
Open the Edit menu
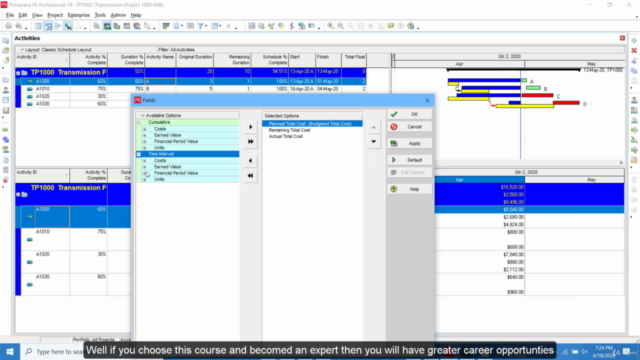tap(23, 15)
